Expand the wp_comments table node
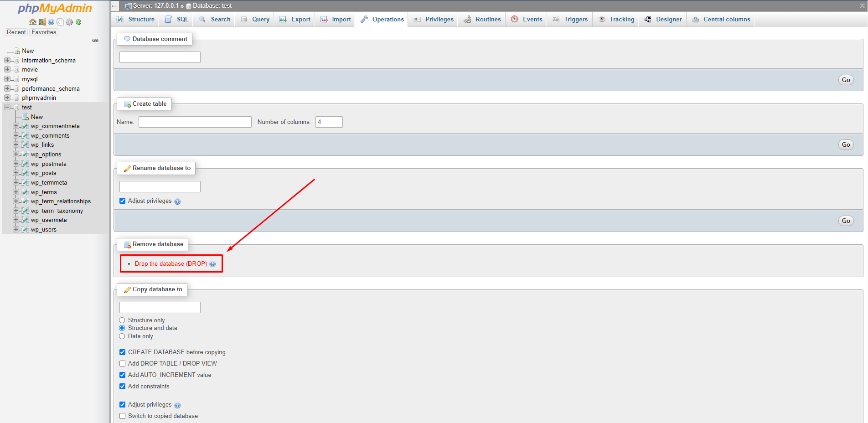Viewport: 868px width, 423px height. 16,135
